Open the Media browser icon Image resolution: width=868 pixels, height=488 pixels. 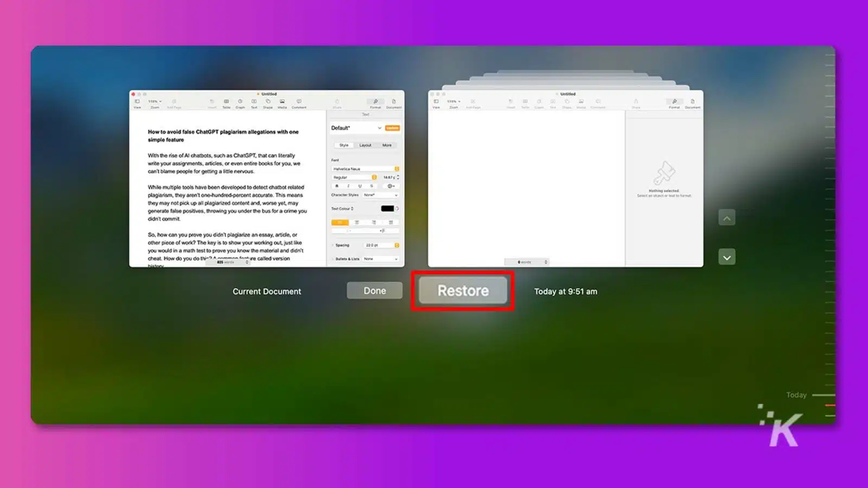point(282,101)
